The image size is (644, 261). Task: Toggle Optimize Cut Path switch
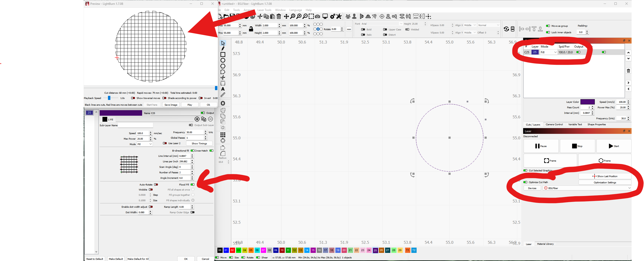525,182
